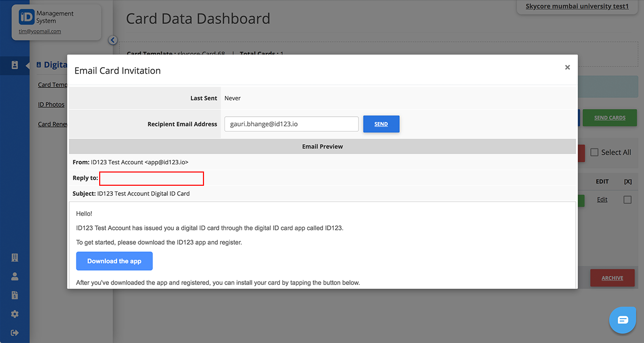Click the EDIT column header
This screenshot has width=644, height=343.
pyautogui.click(x=602, y=181)
